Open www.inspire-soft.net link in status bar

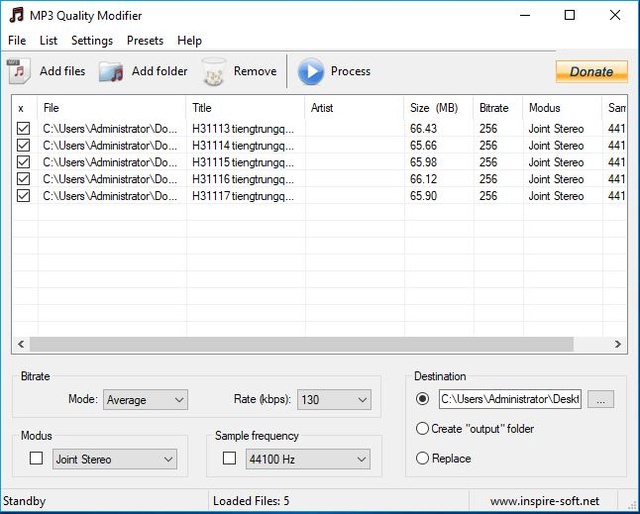pos(544,501)
